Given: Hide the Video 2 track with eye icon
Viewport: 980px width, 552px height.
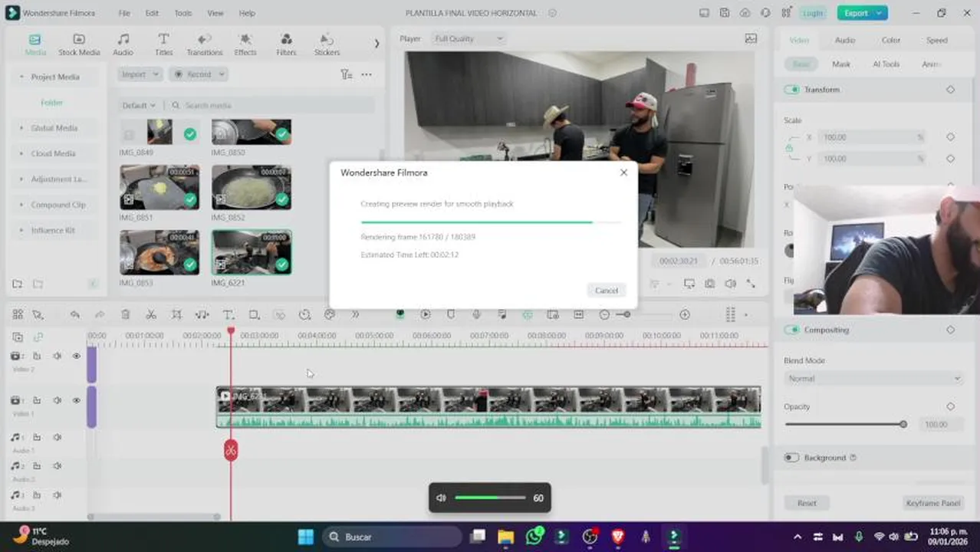Looking at the screenshot, I should coord(76,356).
